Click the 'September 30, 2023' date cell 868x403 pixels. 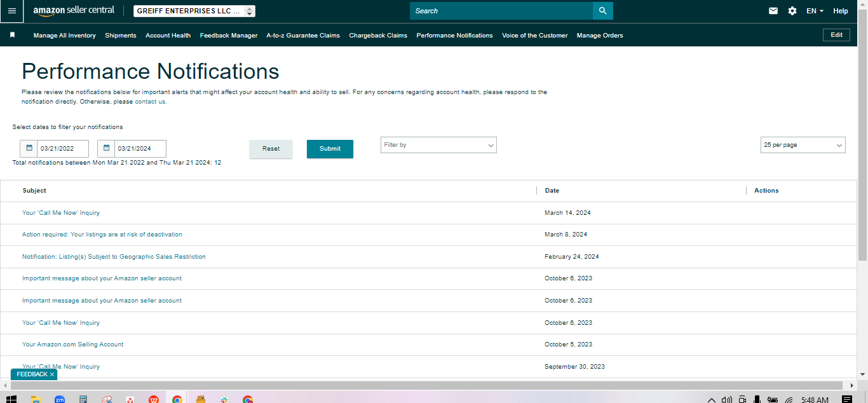click(x=574, y=367)
